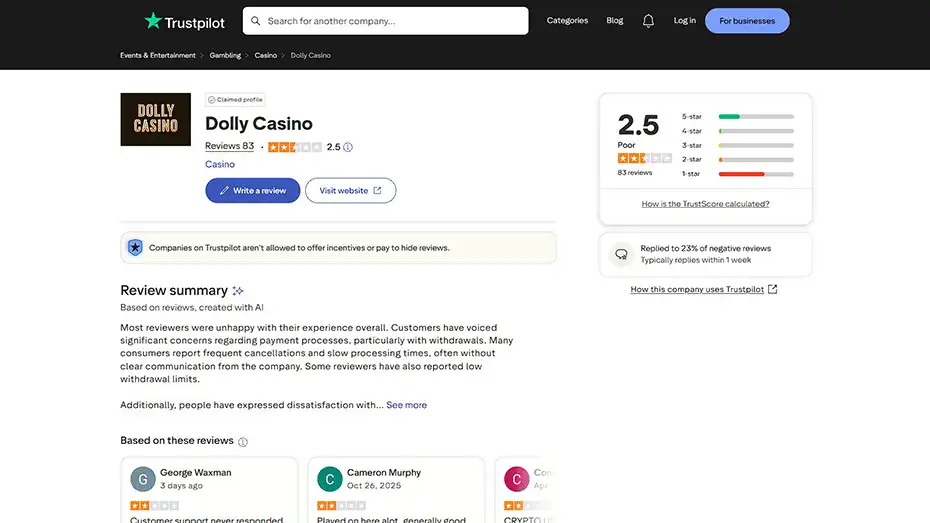Filter reviews by 3-star row
Screen dimensions: 930x523
pyautogui.click(x=737, y=145)
